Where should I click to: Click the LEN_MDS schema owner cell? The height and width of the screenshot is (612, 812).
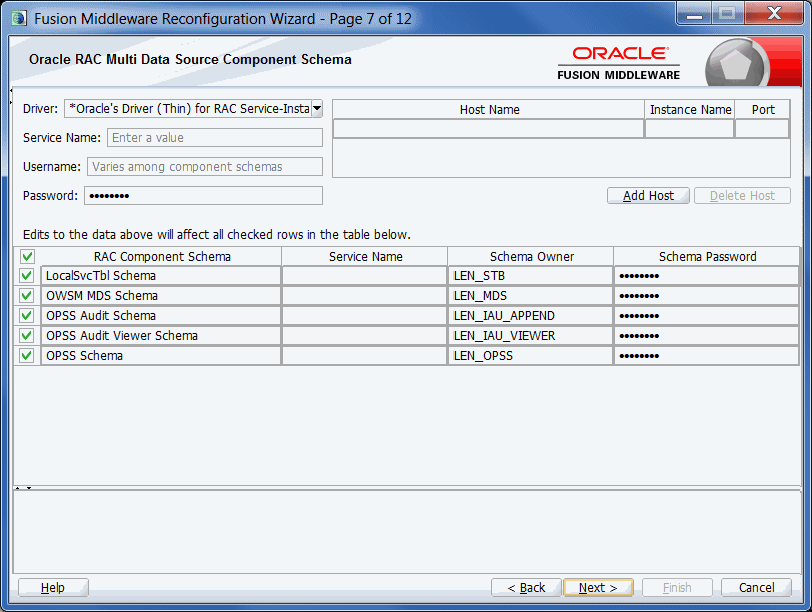(531, 296)
